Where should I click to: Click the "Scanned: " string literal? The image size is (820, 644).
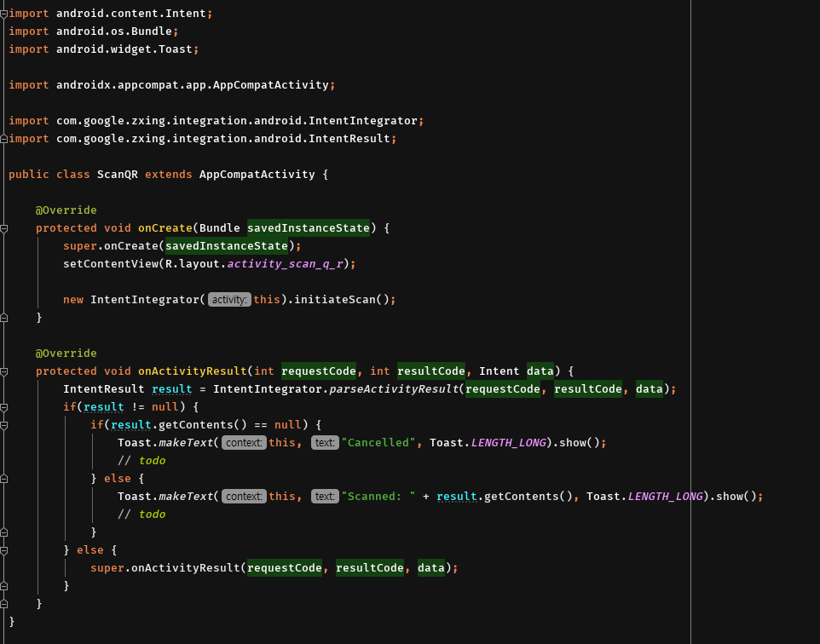point(378,497)
